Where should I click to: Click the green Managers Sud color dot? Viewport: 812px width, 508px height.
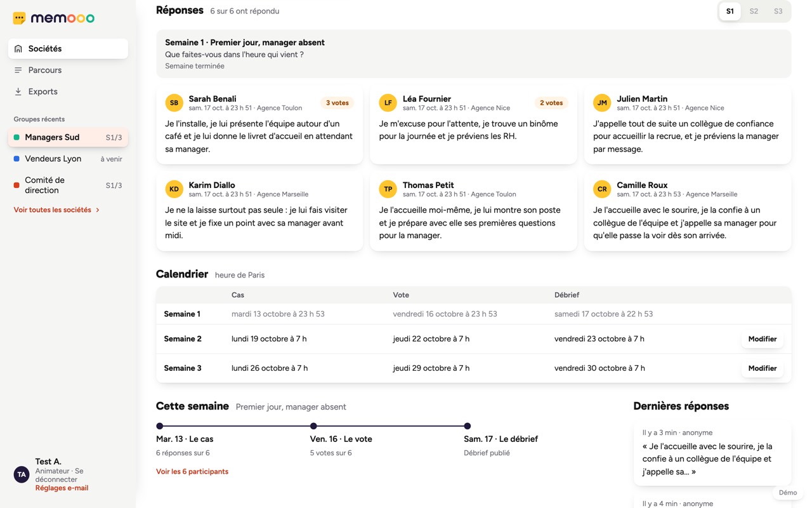[x=16, y=137]
